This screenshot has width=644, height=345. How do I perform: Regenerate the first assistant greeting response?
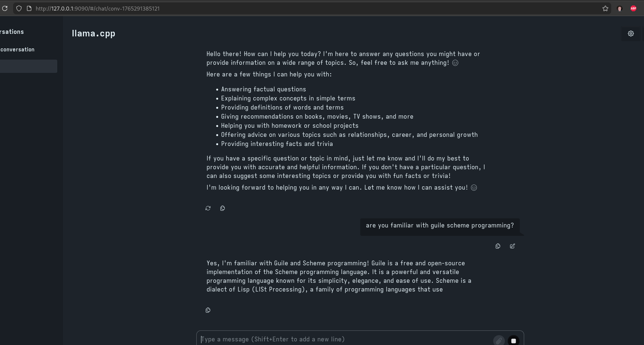coord(208,208)
